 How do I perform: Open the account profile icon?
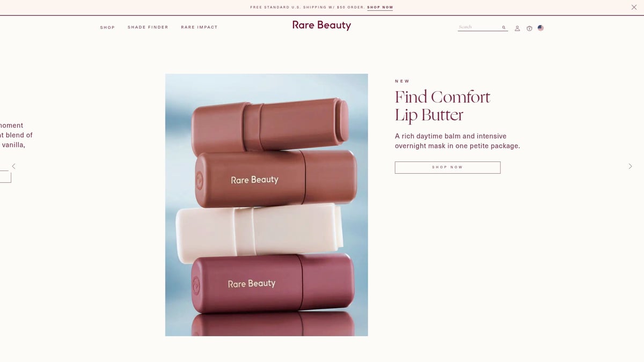[x=517, y=28]
